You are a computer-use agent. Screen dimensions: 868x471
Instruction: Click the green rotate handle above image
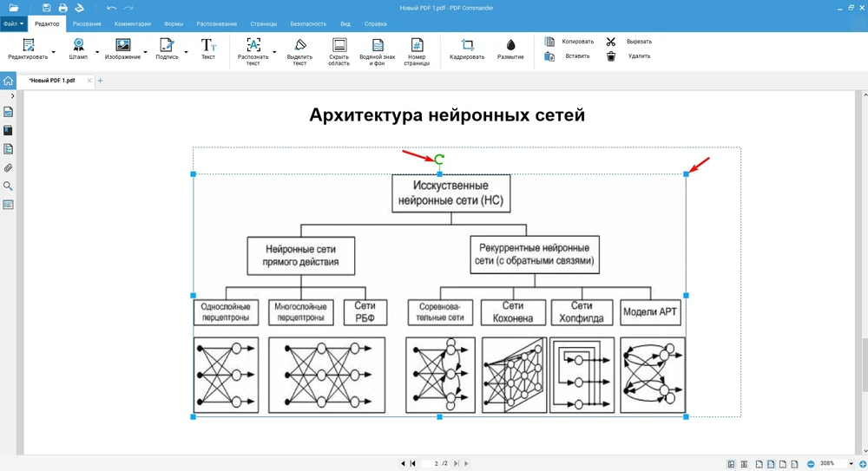(439, 160)
